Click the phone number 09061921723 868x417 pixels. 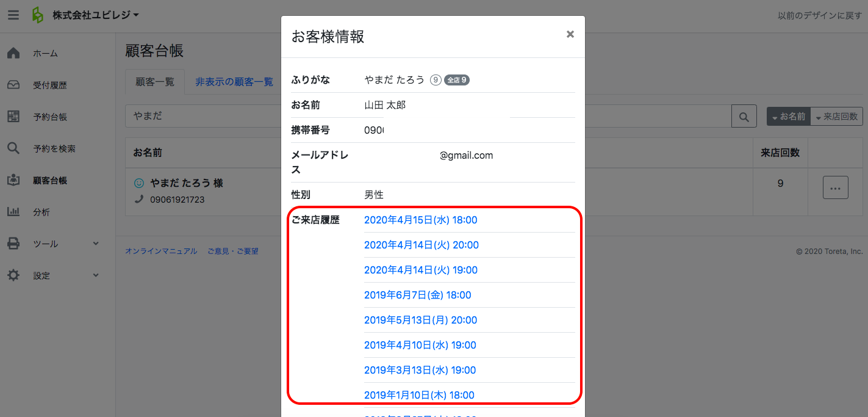[x=178, y=200]
